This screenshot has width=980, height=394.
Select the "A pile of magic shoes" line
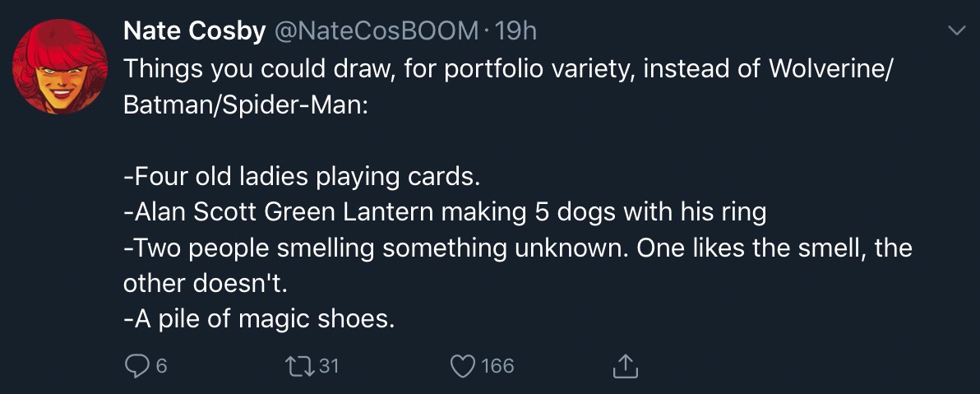point(259,318)
